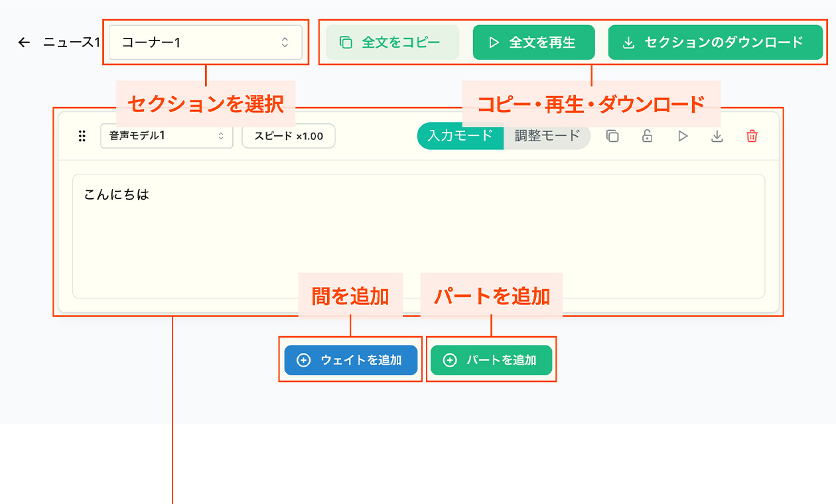Click the back arrow next to ニュース1

[25, 42]
